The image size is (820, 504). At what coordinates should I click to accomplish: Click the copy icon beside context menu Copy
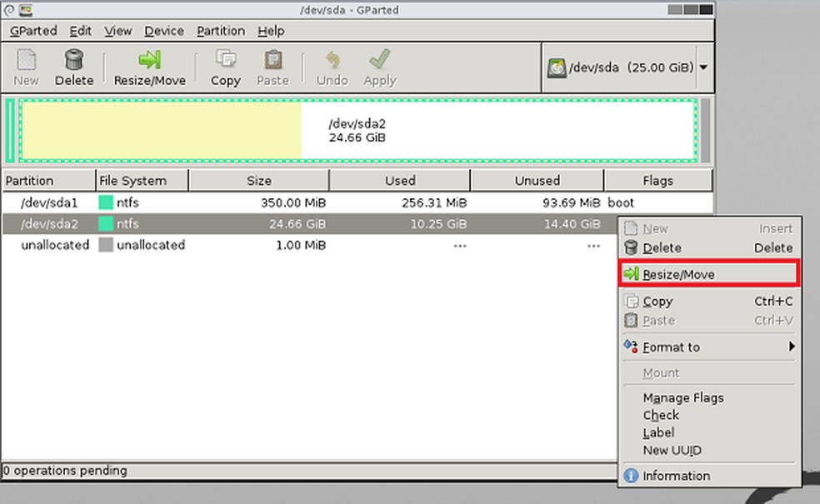tap(632, 301)
